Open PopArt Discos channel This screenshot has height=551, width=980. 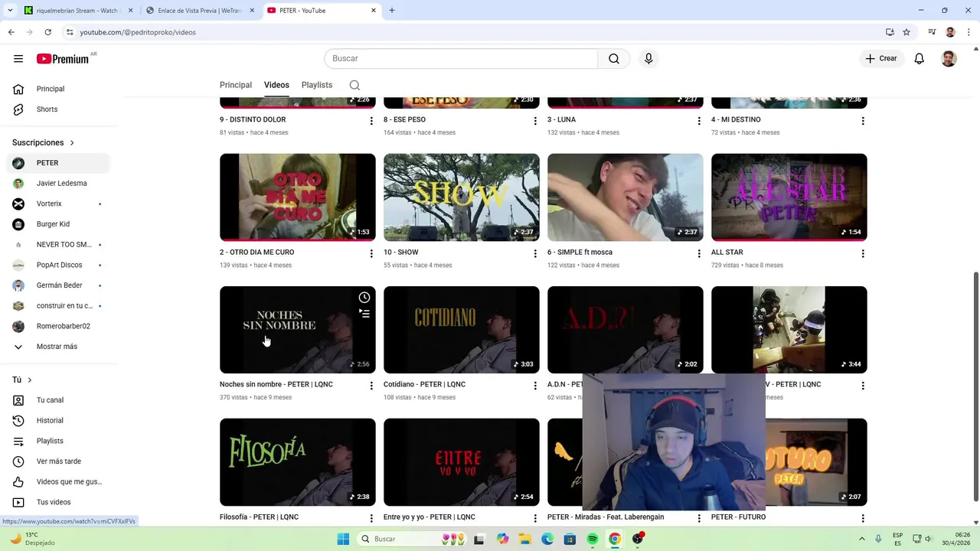(x=57, y=265)
